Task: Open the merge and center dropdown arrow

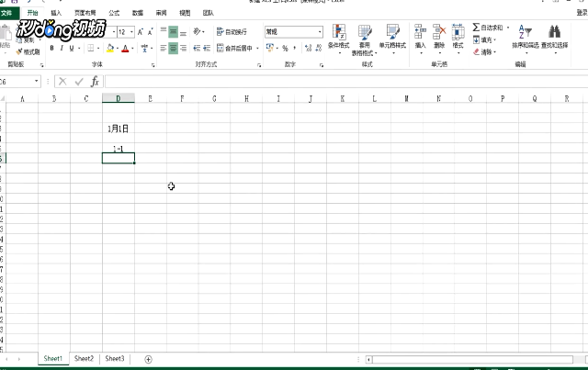Action: pyautogui.click(x=257, y=49)
